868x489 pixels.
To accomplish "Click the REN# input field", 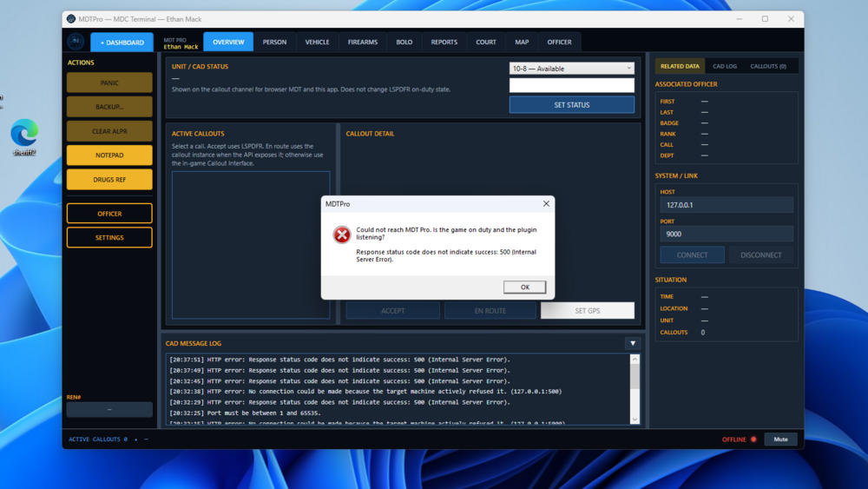I will pyautogui.click(x=109, y=409).
